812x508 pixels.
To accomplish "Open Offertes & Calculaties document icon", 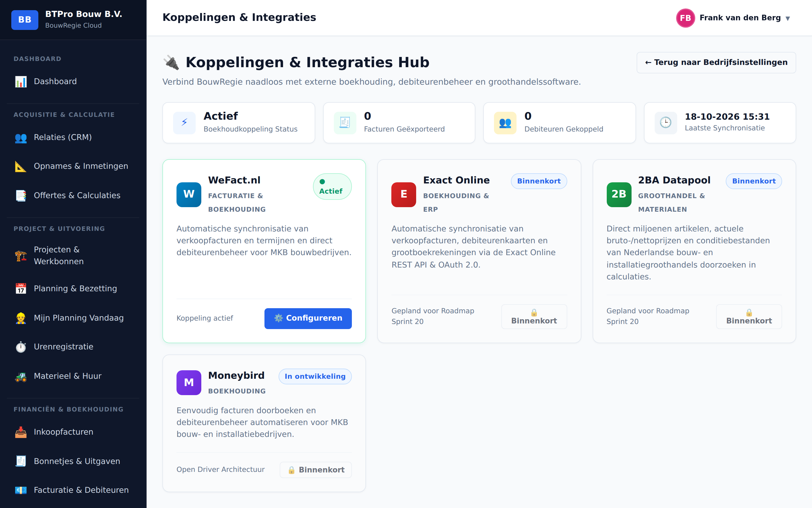I will (x=21, y=196).
